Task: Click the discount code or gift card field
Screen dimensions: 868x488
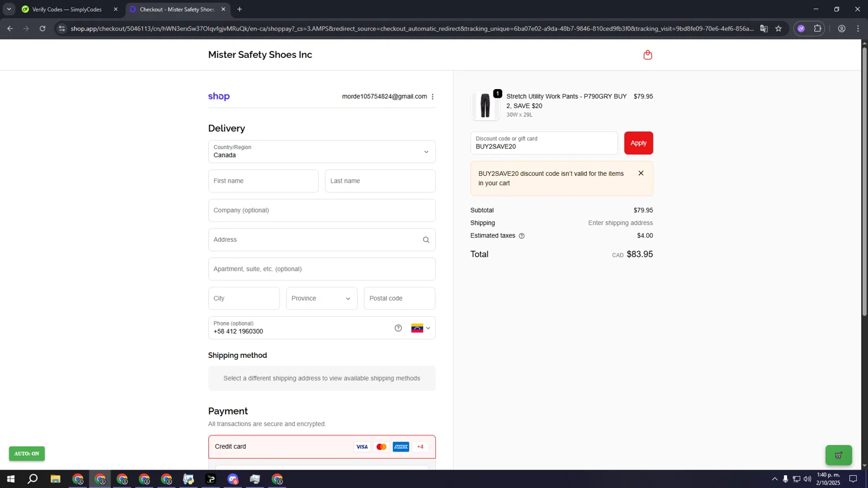Action: tap(544, 143)
